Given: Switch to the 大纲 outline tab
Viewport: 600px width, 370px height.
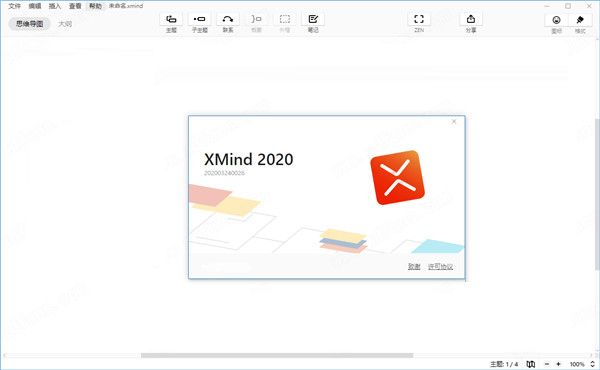Looking at the screenshot, I should coord(65,24).
